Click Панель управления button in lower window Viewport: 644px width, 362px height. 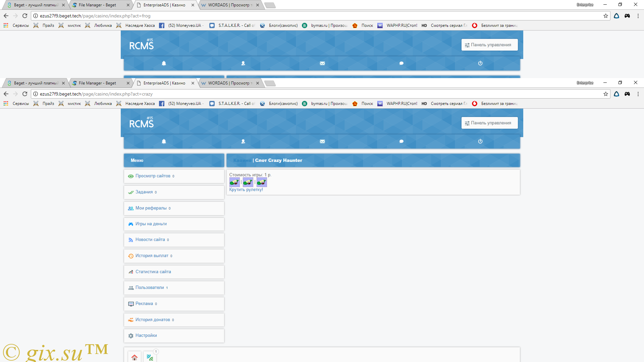coord(489,123)
